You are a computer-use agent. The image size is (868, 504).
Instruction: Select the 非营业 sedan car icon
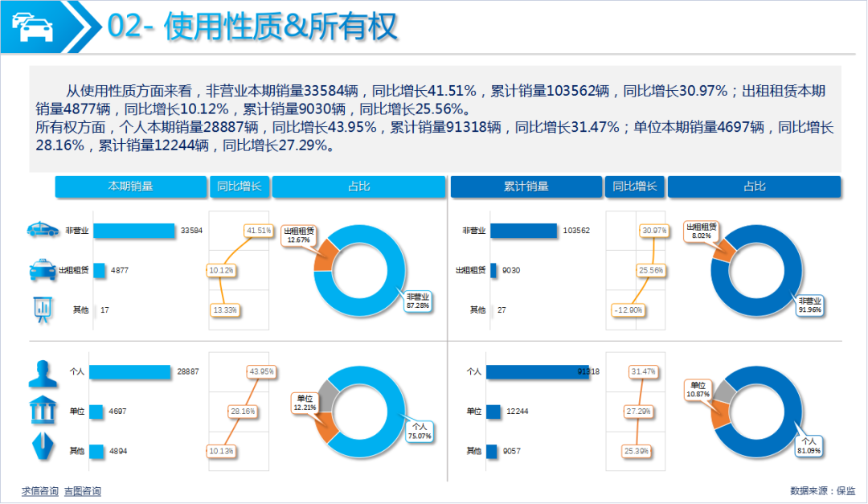[x=43, y=230]
